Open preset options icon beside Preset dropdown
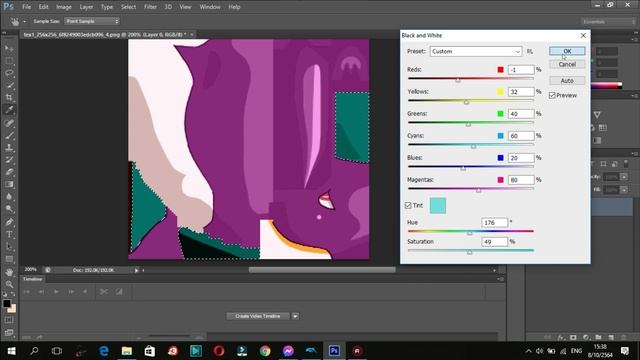Image resolution: width=640 pixels, height=360 pixels. pyautogui.click(x=530, y=51)
